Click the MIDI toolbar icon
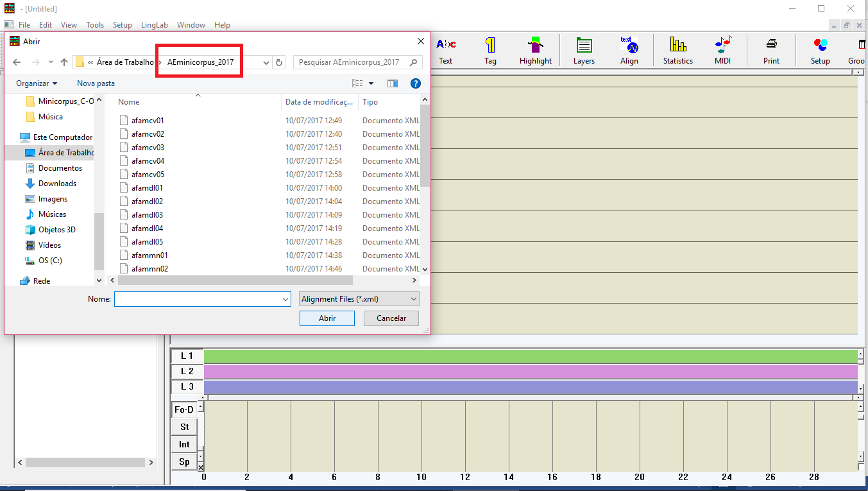Viewport: 868px width, 491px height. [722, 50]
